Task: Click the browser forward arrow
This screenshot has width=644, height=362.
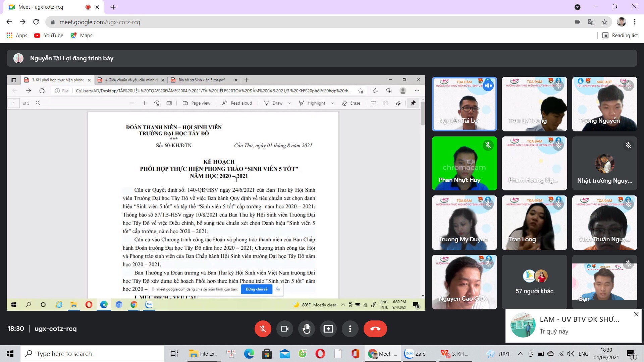Action: coord(22,22)
